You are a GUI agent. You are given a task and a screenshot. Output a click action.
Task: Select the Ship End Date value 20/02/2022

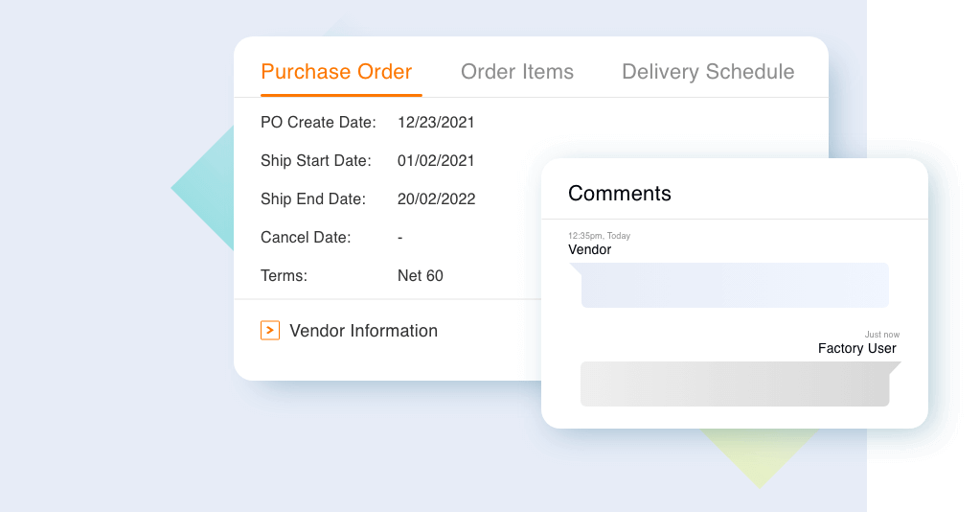click(436, 199)
